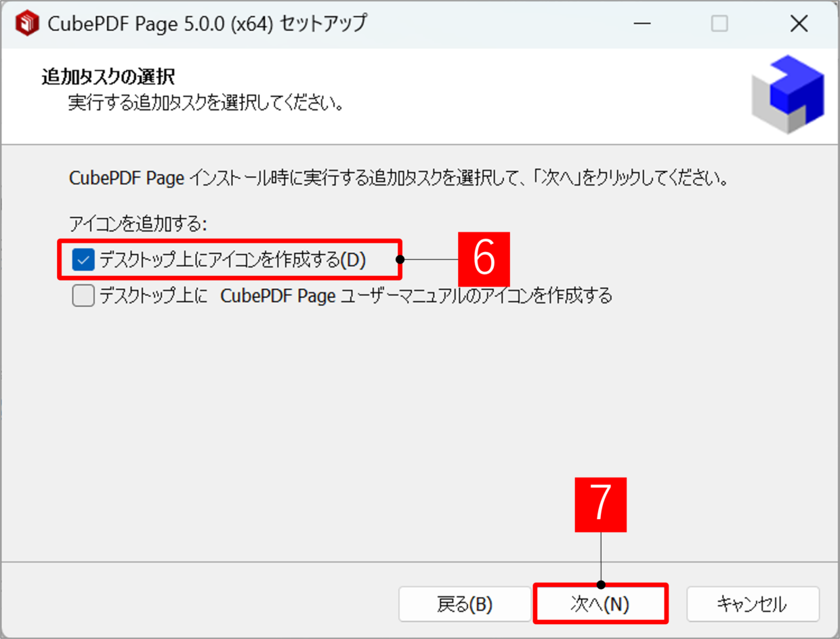
Task: Enable the CubePDF Page user manual icon checkbox
Action: click(x=83, y=296)
